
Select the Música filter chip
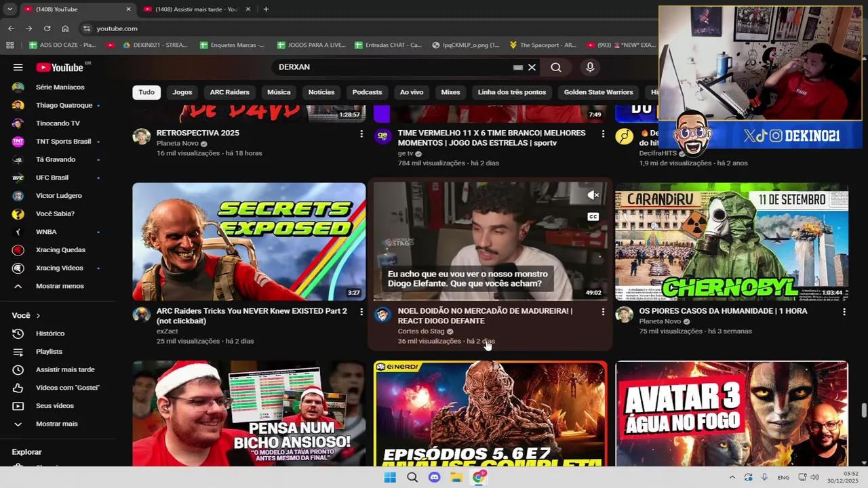(279, 92)
